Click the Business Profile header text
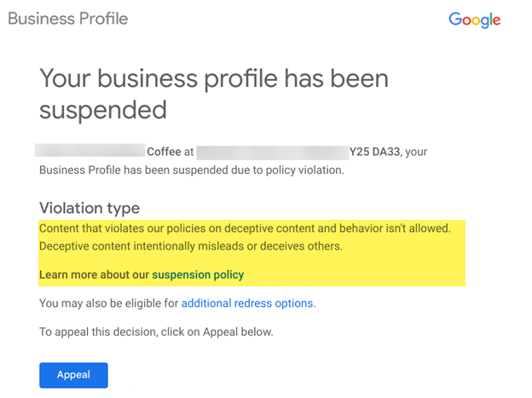 pyautogui.click(x=68, y=19)
